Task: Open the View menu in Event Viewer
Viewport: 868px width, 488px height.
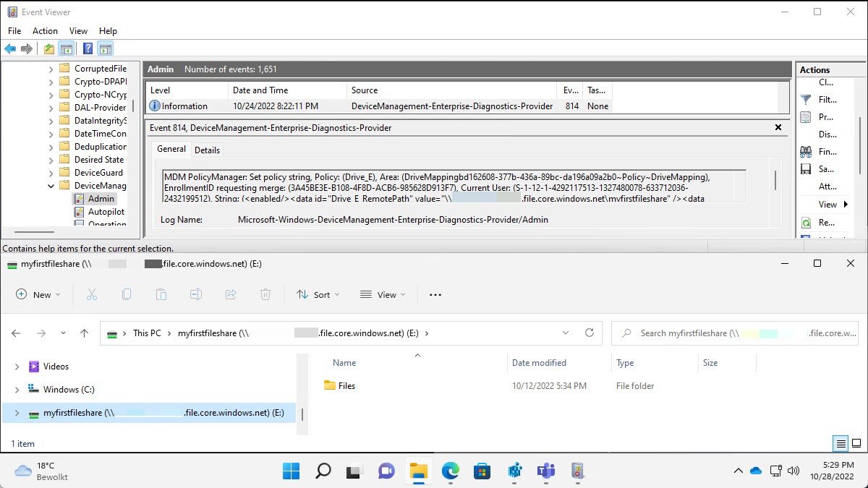Action: 78,31
